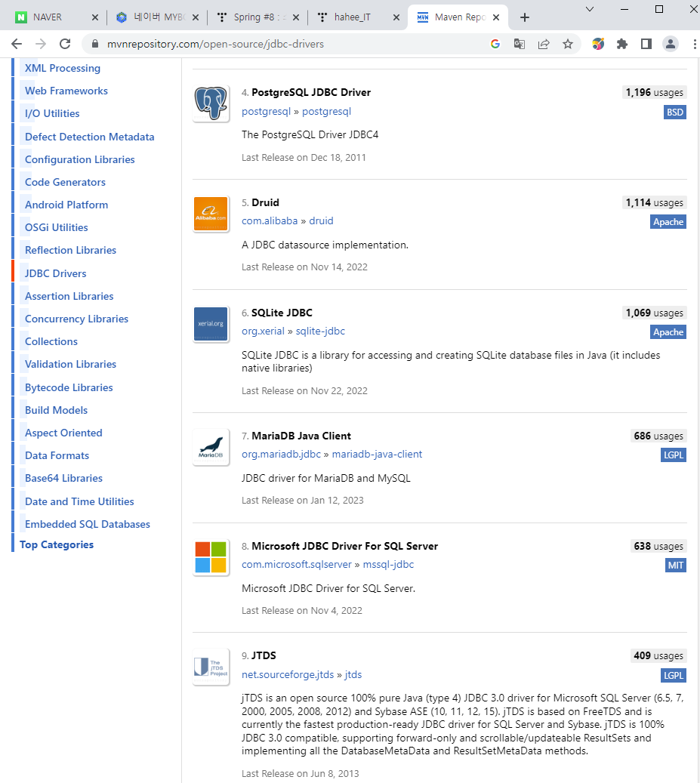The height and width of the screenshot is (783, 700).
Task: Click the browser forward arrow
Action: coord(41,44)
